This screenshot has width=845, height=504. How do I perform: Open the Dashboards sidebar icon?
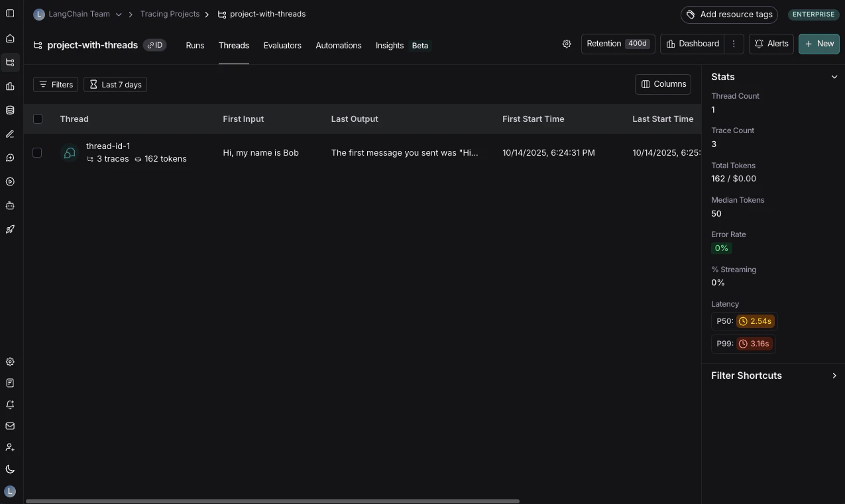point(10,86)
